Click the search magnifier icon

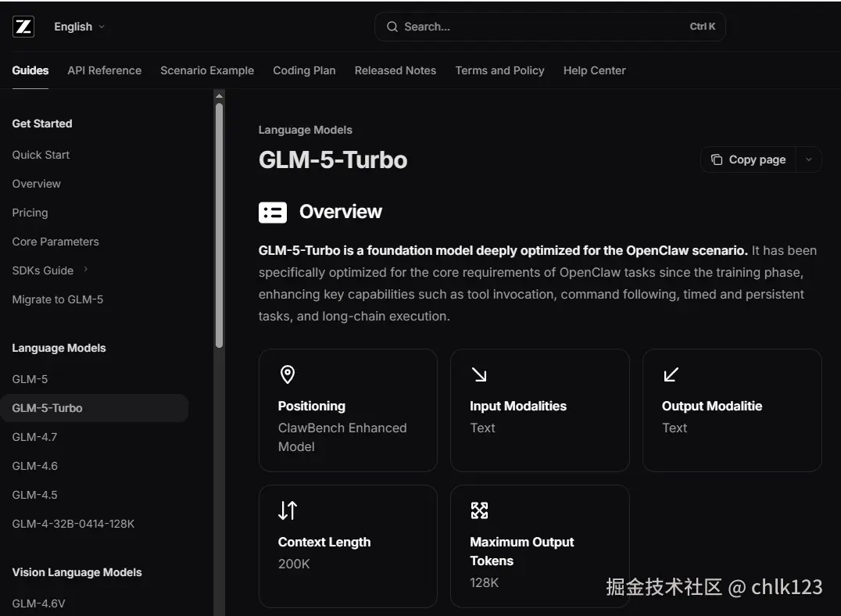pos(392,27)
